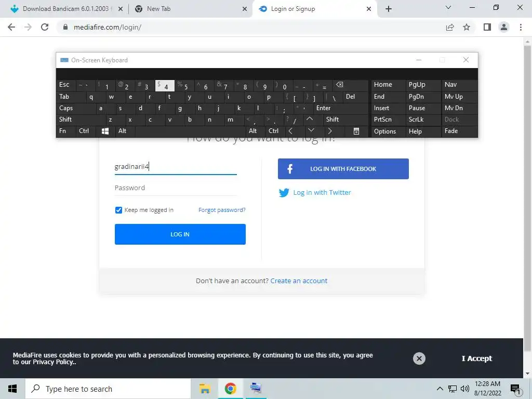Dismiss the cookie banner with X icon

[x=419, y=358]
